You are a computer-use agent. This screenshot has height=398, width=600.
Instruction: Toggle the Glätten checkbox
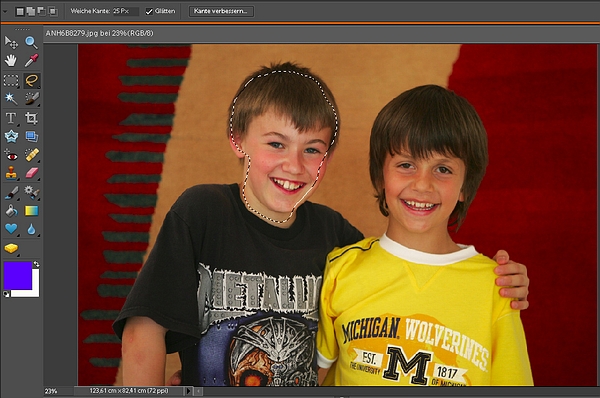pos(149,11)
